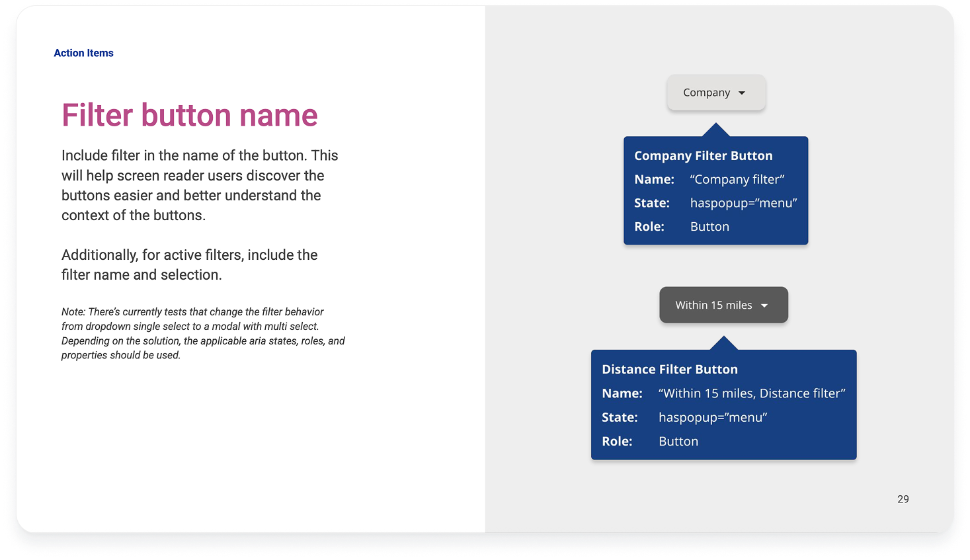The height and width of the screenshot is (560, 970).
Task: Click the "Company Filter Button" card title
Action: 704,156
